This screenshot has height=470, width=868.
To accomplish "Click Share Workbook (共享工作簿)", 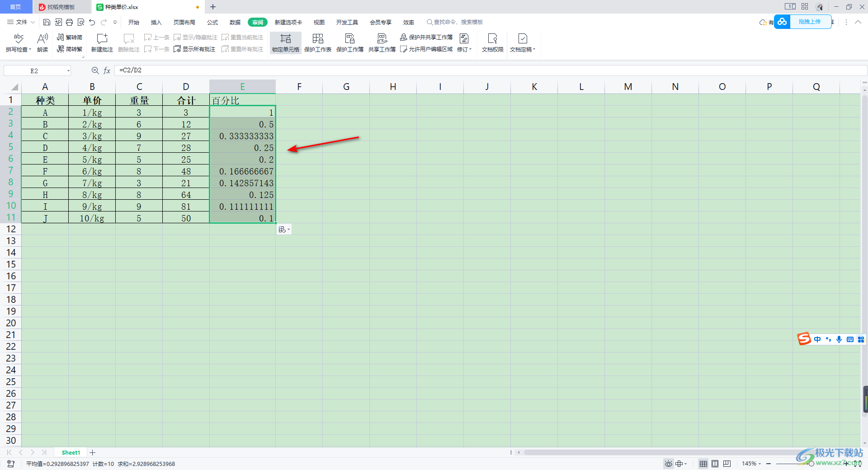I will coord(382,43).
